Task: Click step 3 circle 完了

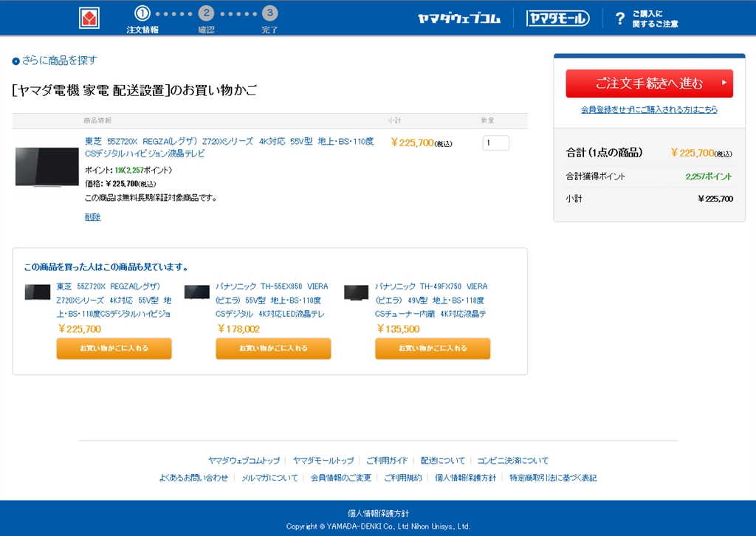Action: click(x=270, y=13)
